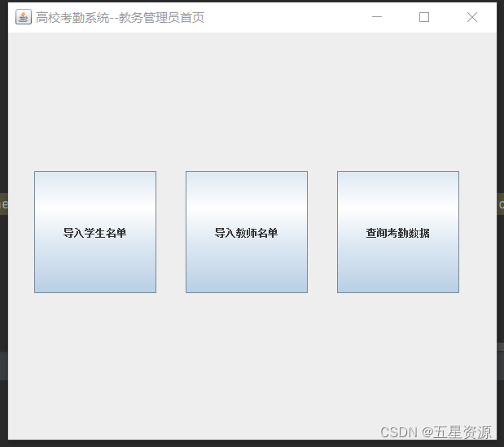This screenshot has width=504, height=447.
Task: Launch 查询考勤数据 attendance query
Action: coord(398,232)
